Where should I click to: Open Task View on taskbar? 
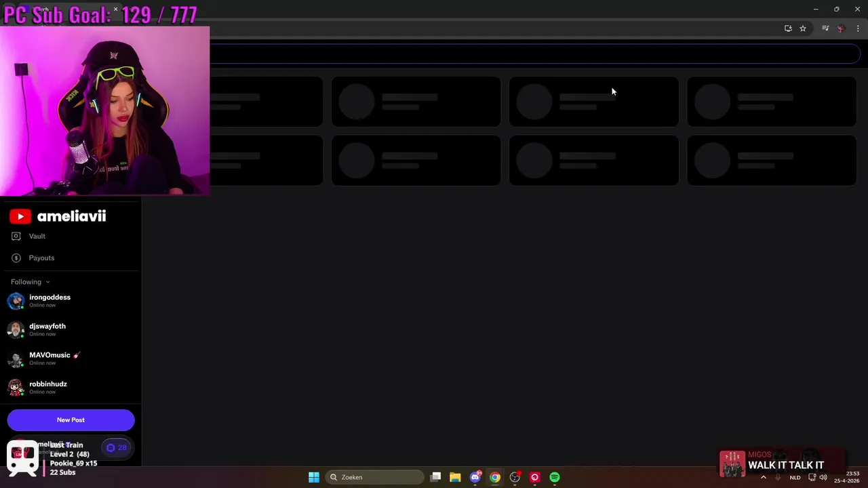pyautogui.click(x=435, y=477)
